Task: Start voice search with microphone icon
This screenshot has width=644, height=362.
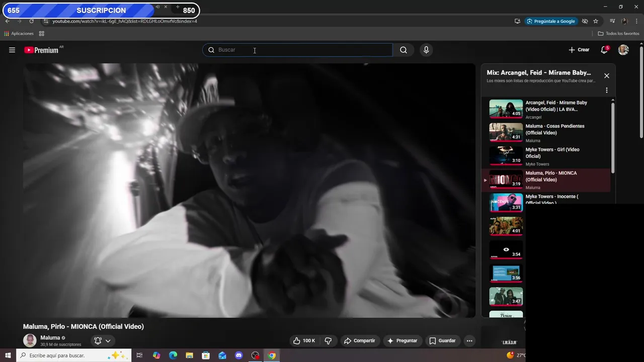Action: point(426,50)
